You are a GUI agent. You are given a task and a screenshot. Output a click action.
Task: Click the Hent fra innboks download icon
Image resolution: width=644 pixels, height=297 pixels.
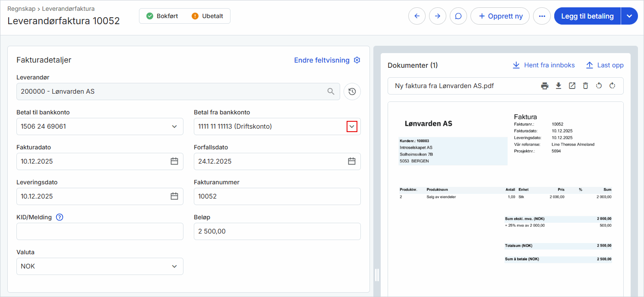(x=516, y=65)
